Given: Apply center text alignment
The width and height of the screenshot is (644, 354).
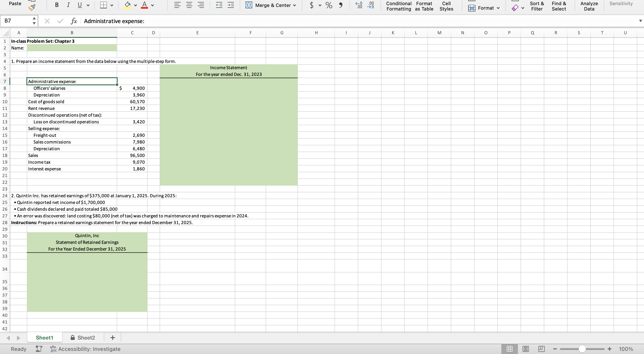Looking at the screenshot, I should click(x=189, y=5).
